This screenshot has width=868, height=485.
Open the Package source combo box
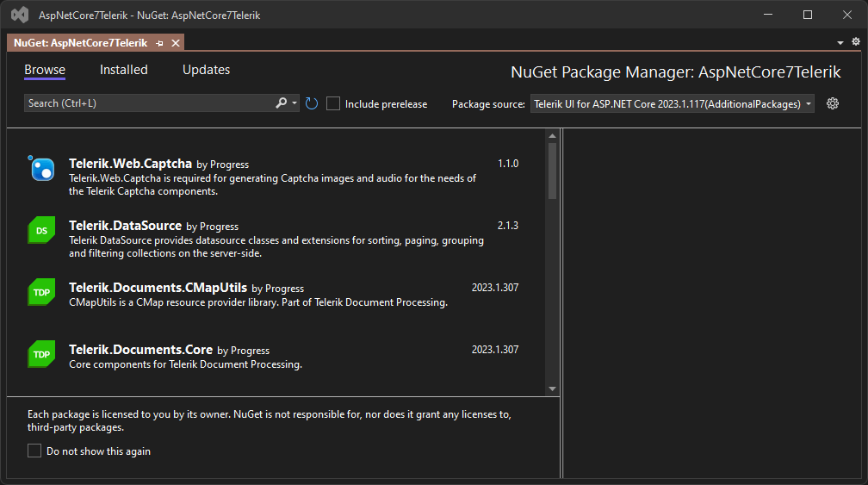pyautogui.click(x=672, y=104)
